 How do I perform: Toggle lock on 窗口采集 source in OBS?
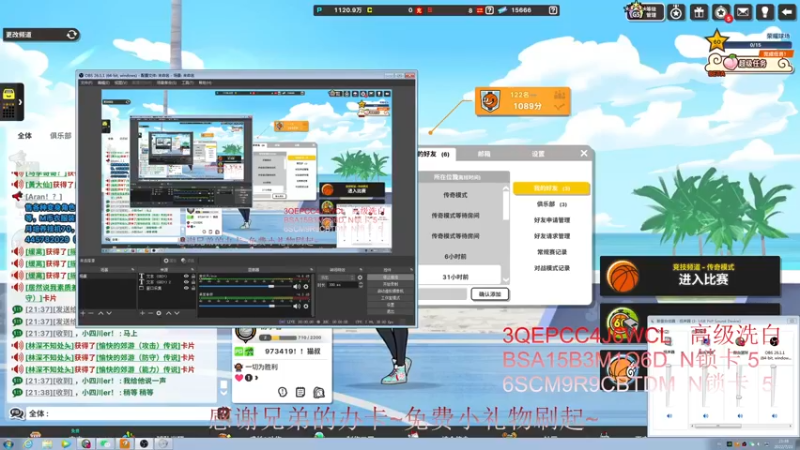(193, 288)
